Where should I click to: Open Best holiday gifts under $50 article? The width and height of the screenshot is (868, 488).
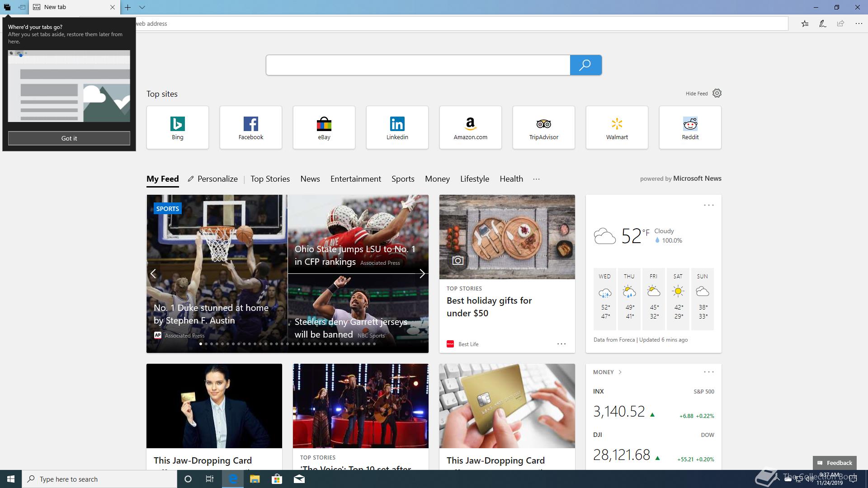pos(489,307)
